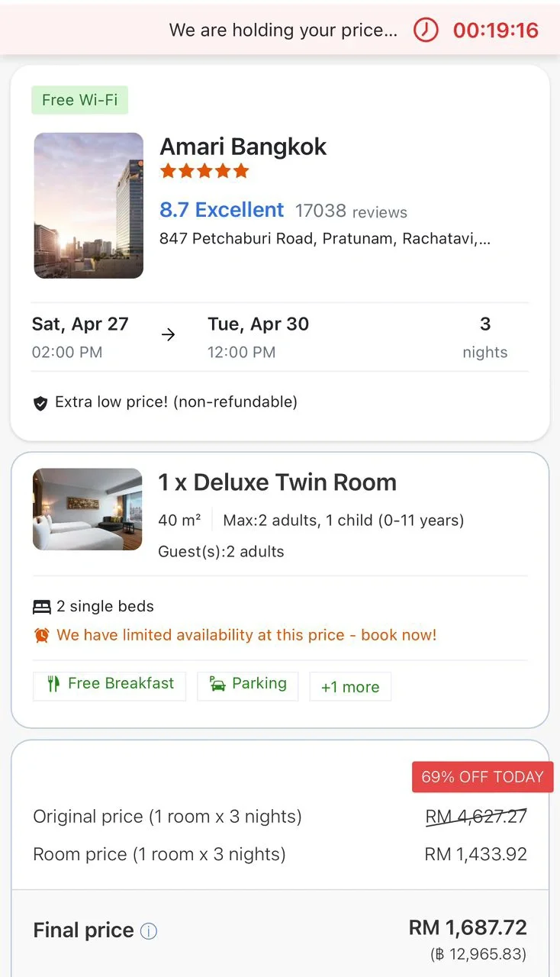Open the Amari Bangkok hotel thumbnail

(89, 205)
